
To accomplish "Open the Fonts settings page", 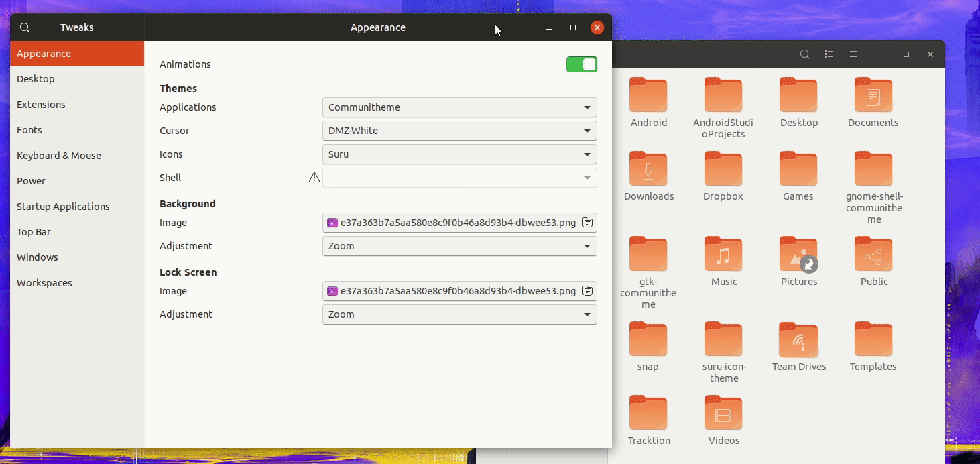I will click(77, 130).
